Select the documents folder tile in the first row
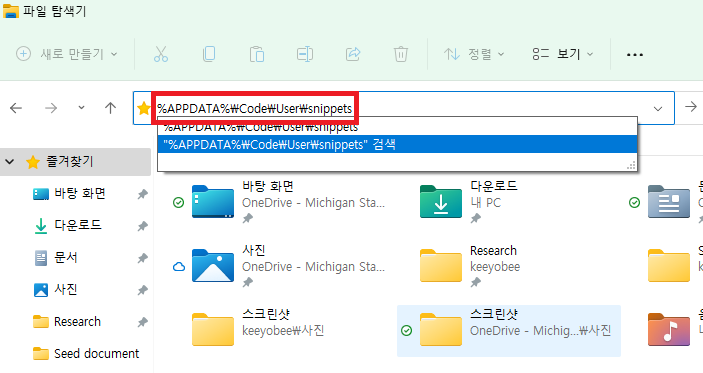Viewport: 703px width, 373px height. pos(668,202)
